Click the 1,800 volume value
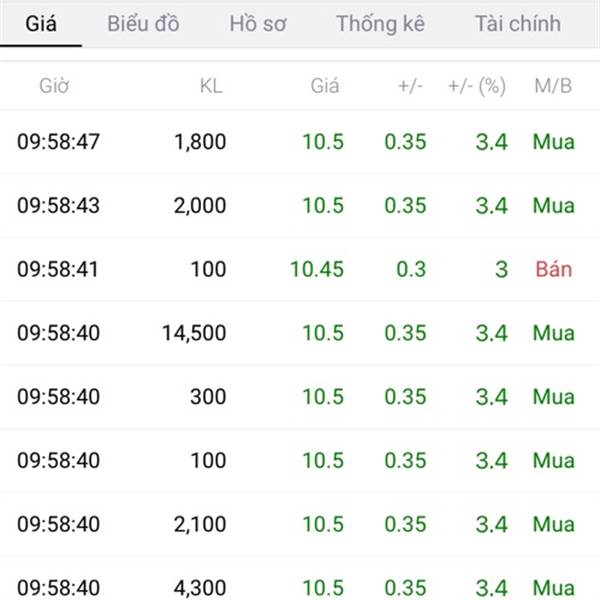Viewport: 600px width, 600px height. tap(200, 142)
